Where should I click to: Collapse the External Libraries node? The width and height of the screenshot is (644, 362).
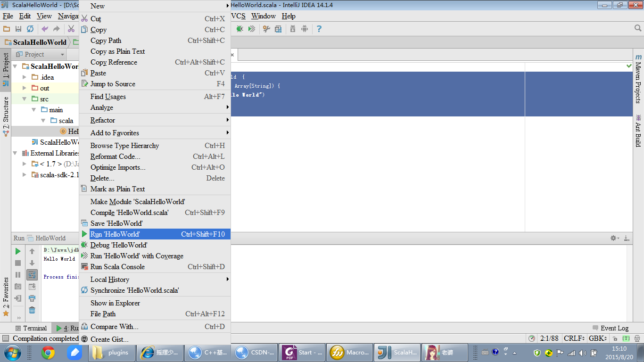(x=15, y=153)
